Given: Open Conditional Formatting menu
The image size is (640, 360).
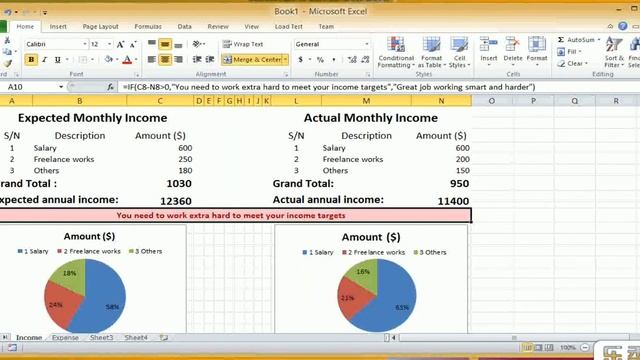Looking at the screenshot, I should pos(396,52).
